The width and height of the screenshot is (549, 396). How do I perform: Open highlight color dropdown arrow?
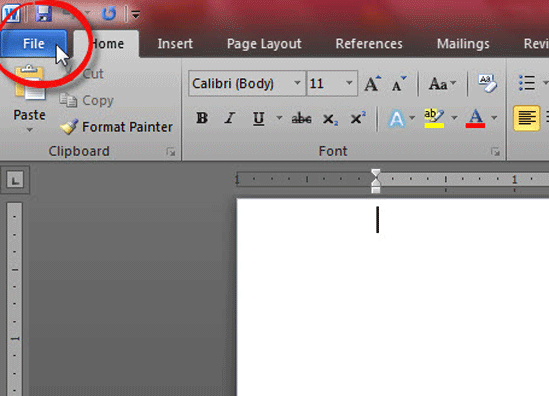point(454,118)
